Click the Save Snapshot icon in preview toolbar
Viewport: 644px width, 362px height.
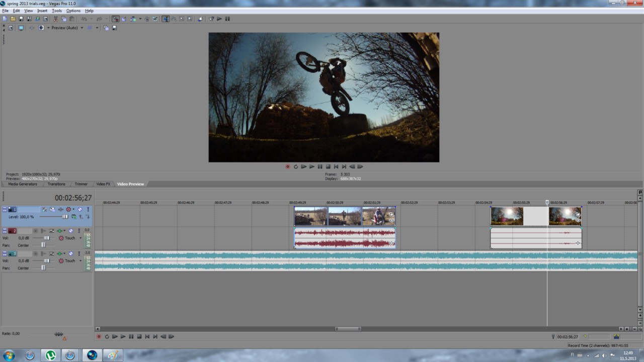[x=114, y=28]
